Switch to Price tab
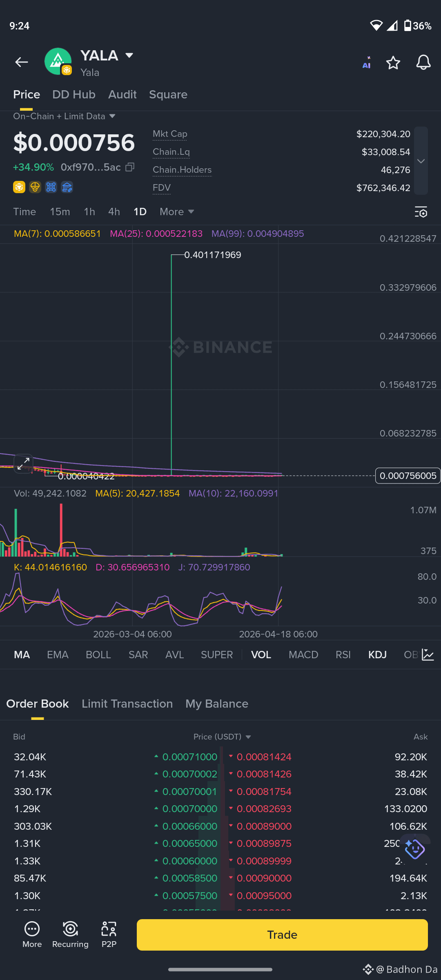441x980 pixels. click(27, 95)
